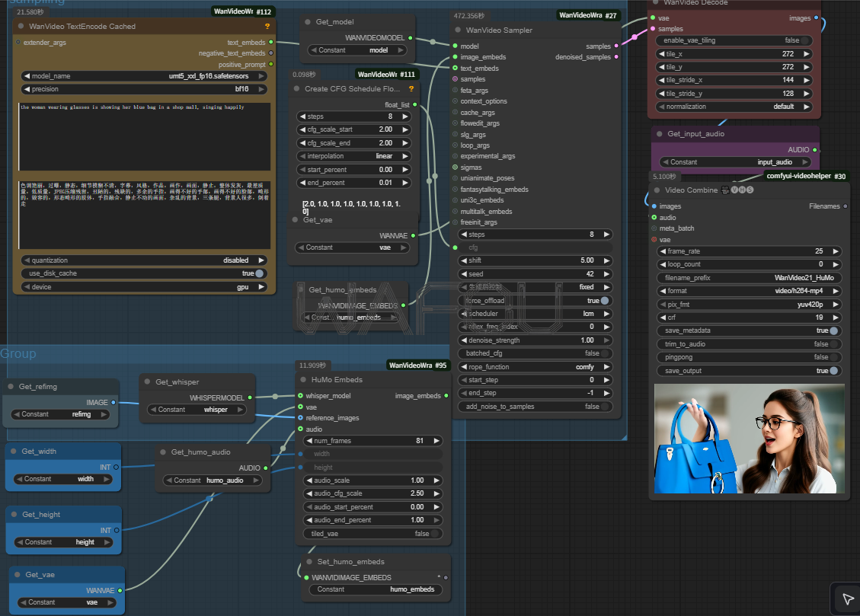Collapse the HuMo Embeds node via its title dot

click(x=302, y=380)
